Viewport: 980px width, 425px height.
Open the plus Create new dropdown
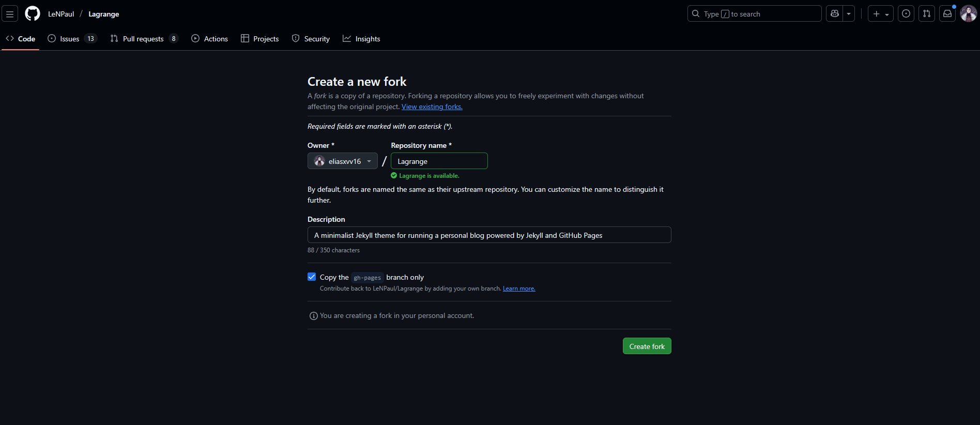tap(880, 14)
